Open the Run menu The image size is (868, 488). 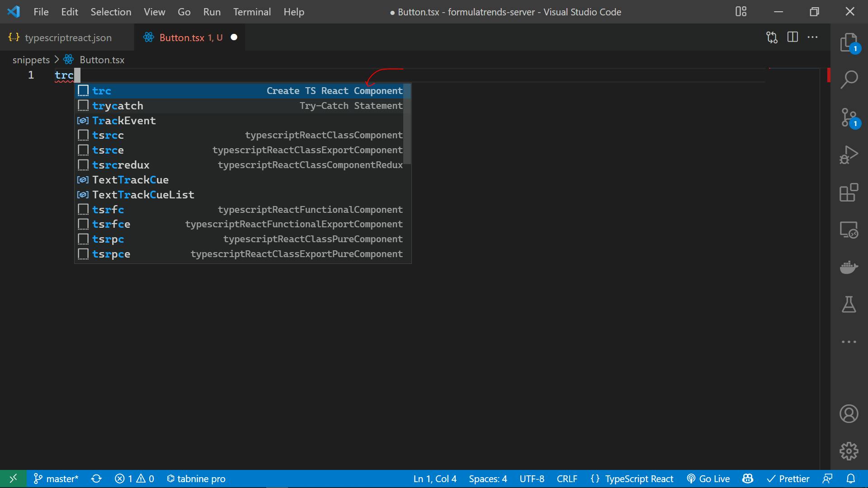(x=212, y=12)
